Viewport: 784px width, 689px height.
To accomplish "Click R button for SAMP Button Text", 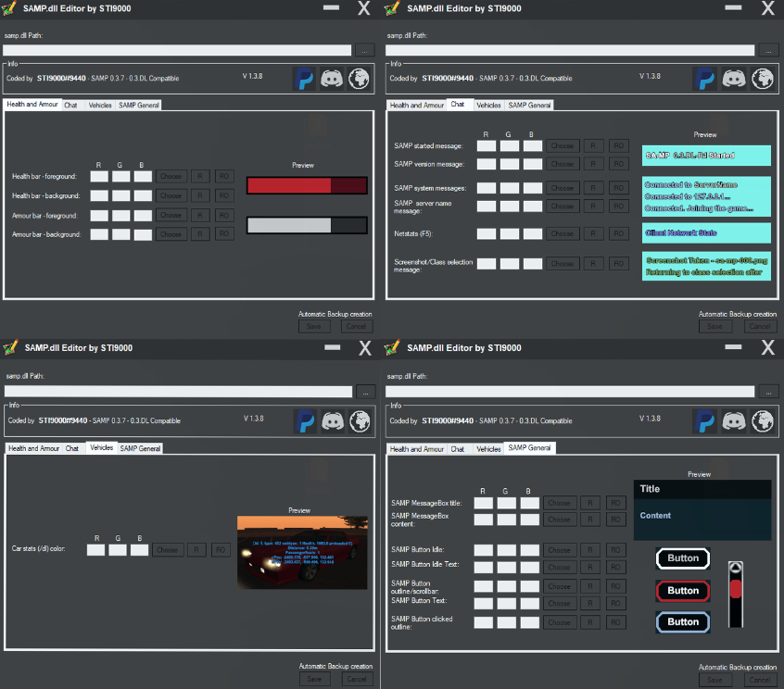I will pos(590,604).
